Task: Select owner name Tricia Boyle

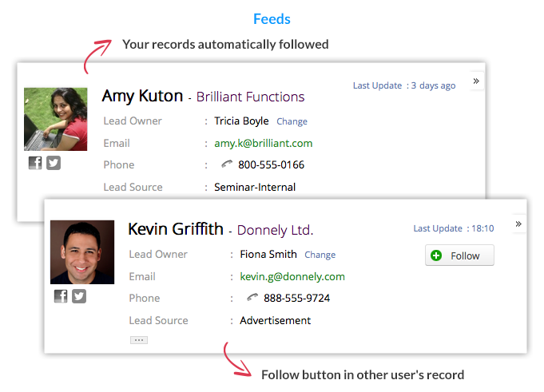Action: point(241,121)
